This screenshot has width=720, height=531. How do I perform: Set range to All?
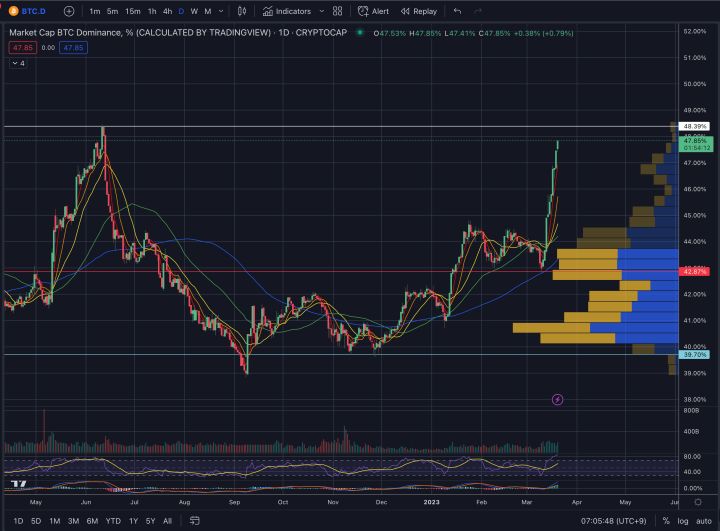[168, 521]
